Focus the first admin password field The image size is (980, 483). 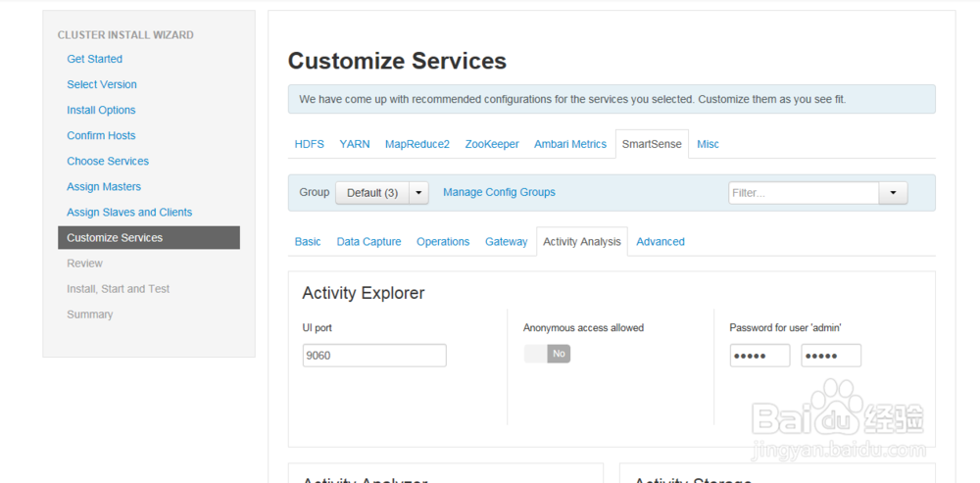click(x=759, y=356)
